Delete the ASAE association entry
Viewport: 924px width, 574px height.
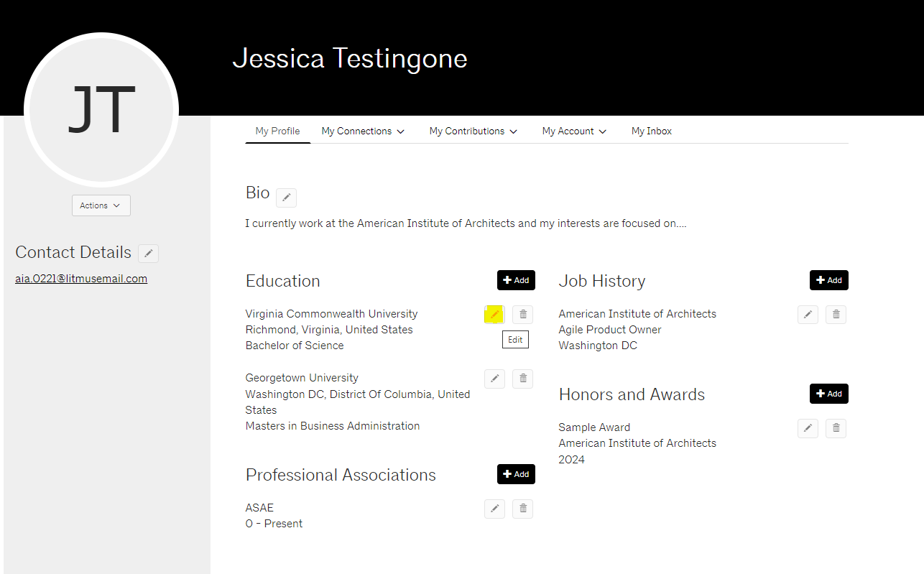523,509
